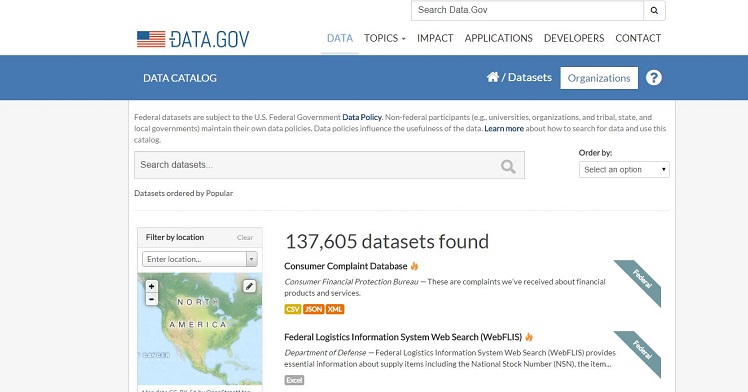Select the CSV format badge
Viewport: 748px width, 392px height.
point(292,309)
